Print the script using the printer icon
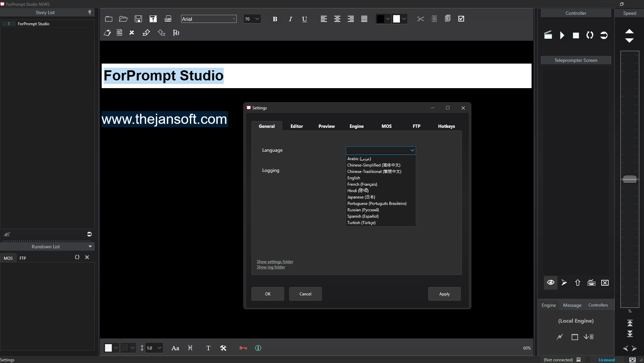 coord(168,19)
